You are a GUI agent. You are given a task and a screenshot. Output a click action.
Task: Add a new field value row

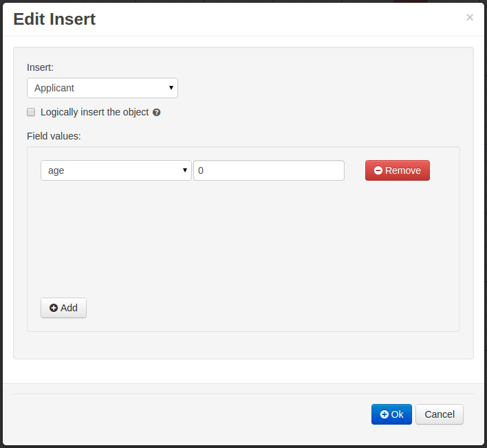pyautogui.click(x=64, y=308)
